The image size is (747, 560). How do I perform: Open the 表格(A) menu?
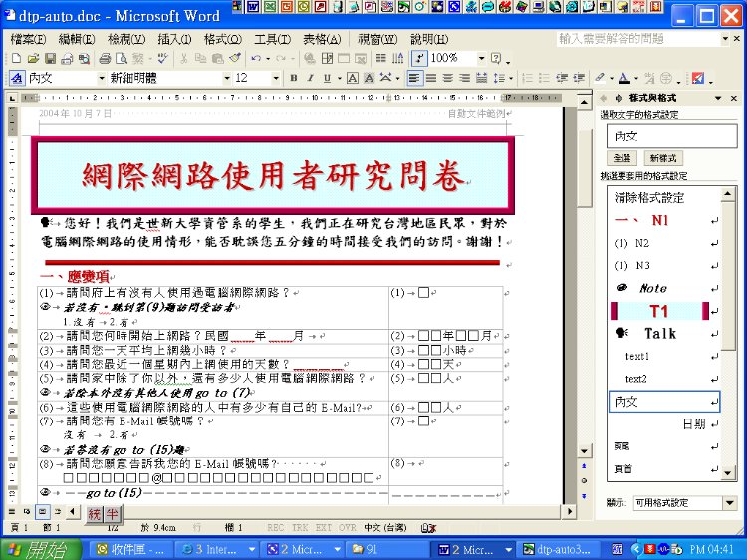322,39
